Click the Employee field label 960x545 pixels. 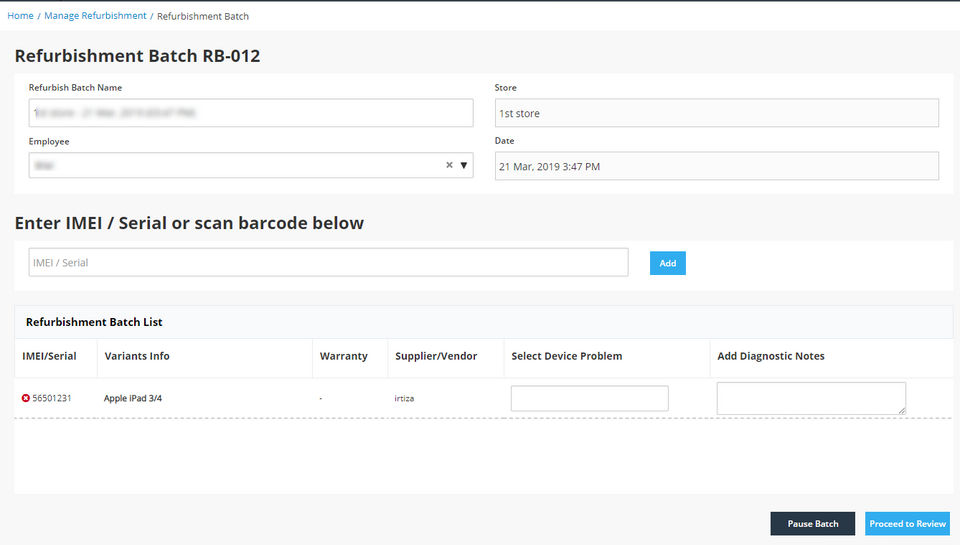pos(49,141)
